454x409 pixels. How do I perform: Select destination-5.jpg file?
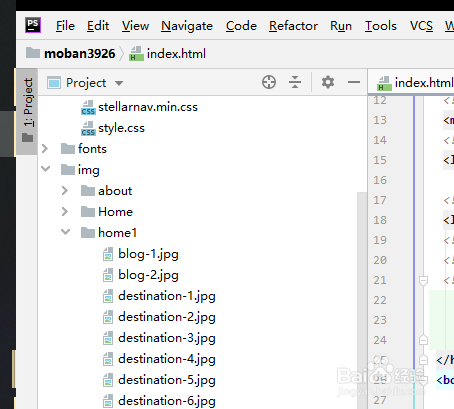[159, 380]
